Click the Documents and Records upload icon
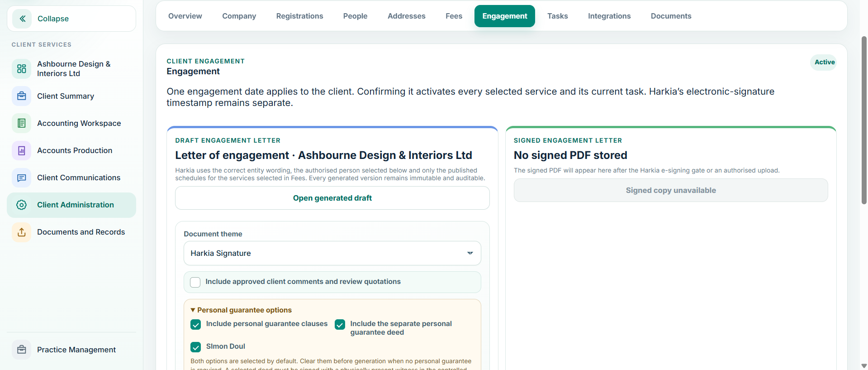 pos(21,232)
